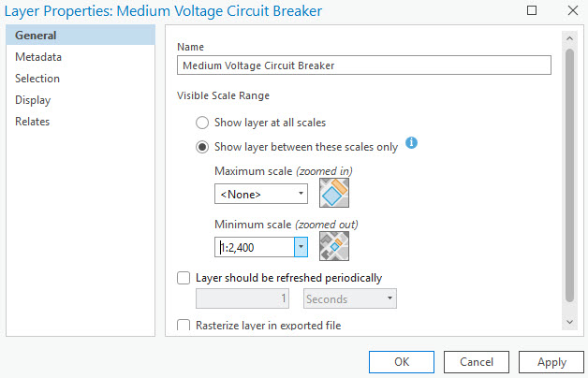This screenshot has height=378, width=588.
Task: Close the Layer Properties dialog
Action: point(572,11)
